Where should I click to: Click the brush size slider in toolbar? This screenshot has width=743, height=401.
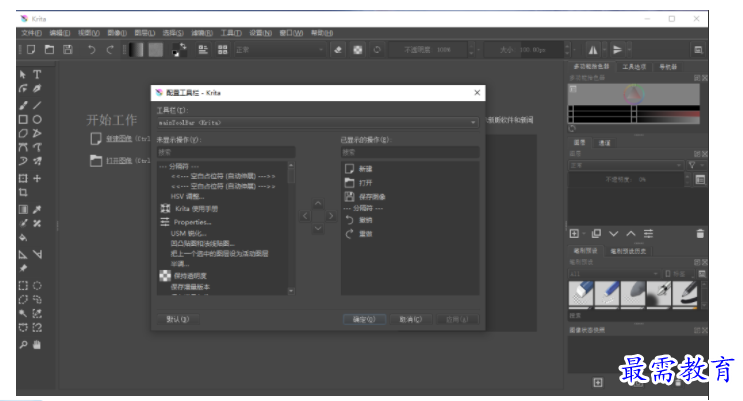[x=524, y=50]
